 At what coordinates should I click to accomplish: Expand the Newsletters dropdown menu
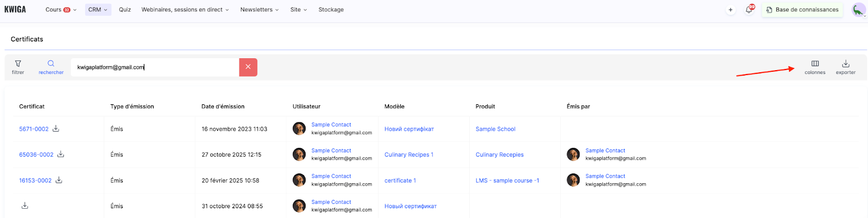[259, 10]
